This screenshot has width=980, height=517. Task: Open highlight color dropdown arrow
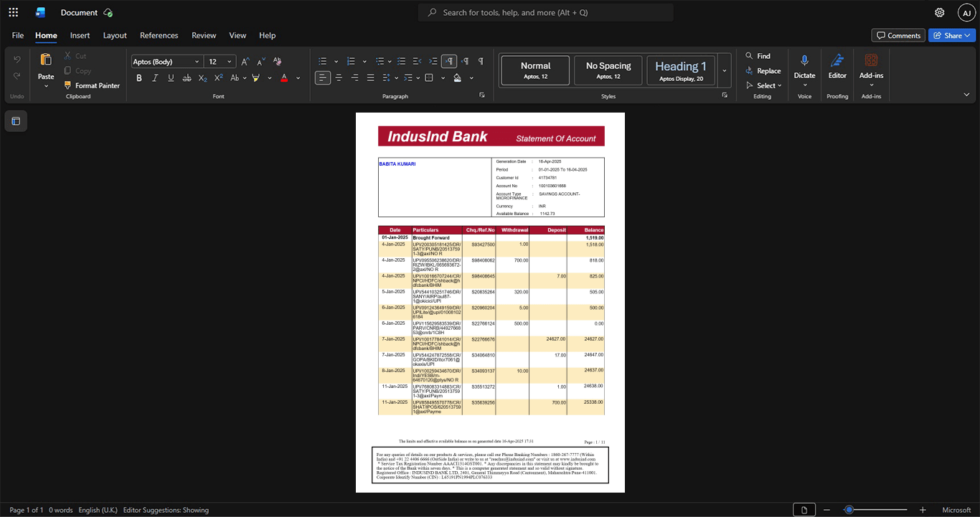coord(270,78)
